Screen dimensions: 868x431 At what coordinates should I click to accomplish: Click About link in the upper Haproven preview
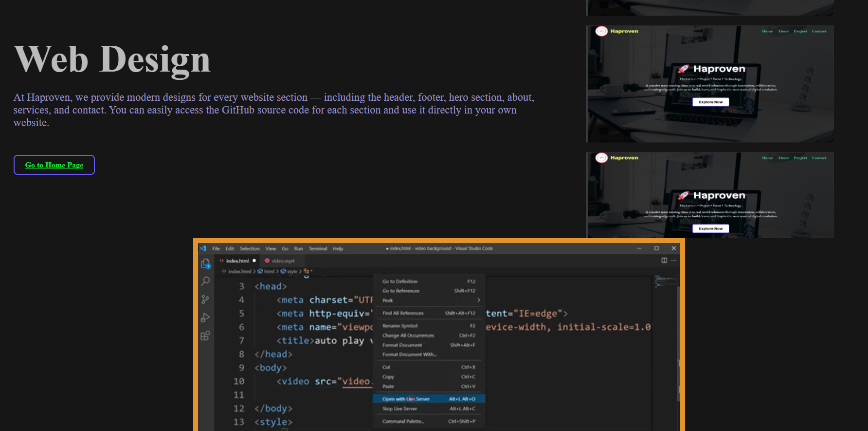(783, 31)
